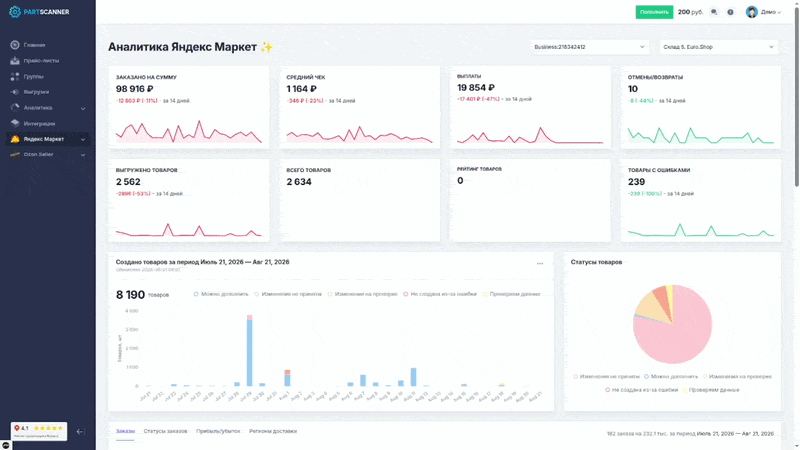The height and width of the screenshot is (450, 800).
Task: Click the Yandex rating 4.1 badge
Action: 39,431
